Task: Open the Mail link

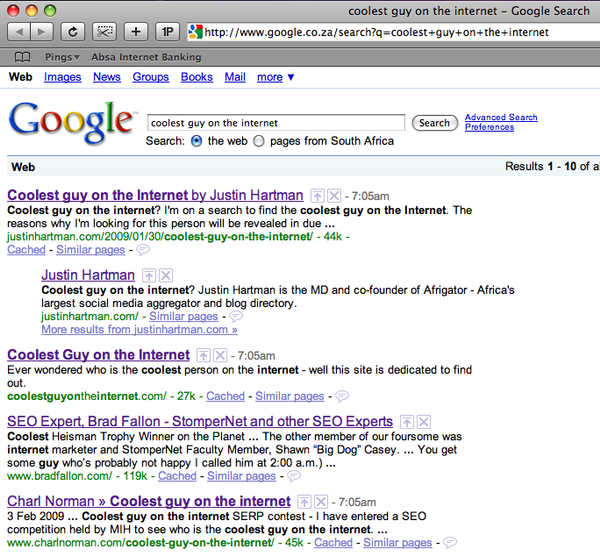Action: click(235, 77)
